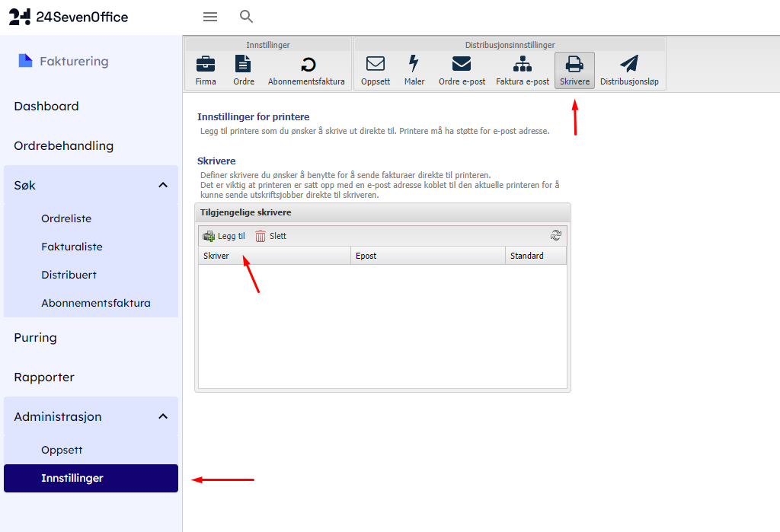Open the Firma settings briefcase icon
780x532 pixels.
[206, 65]
